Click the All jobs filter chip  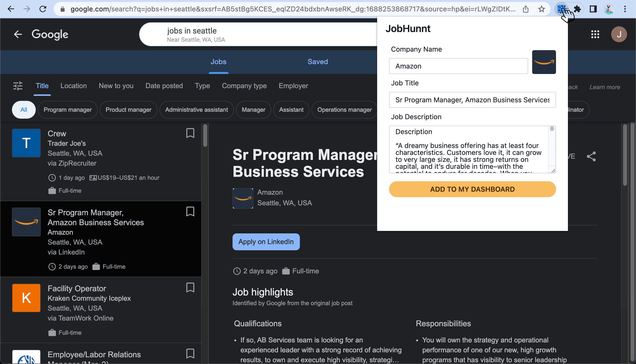pos(23,109)
